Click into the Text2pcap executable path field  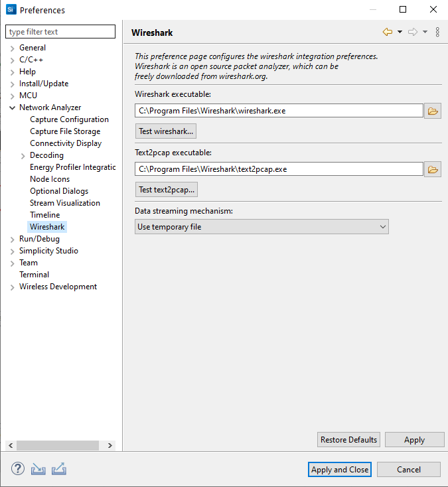[279, 169]
